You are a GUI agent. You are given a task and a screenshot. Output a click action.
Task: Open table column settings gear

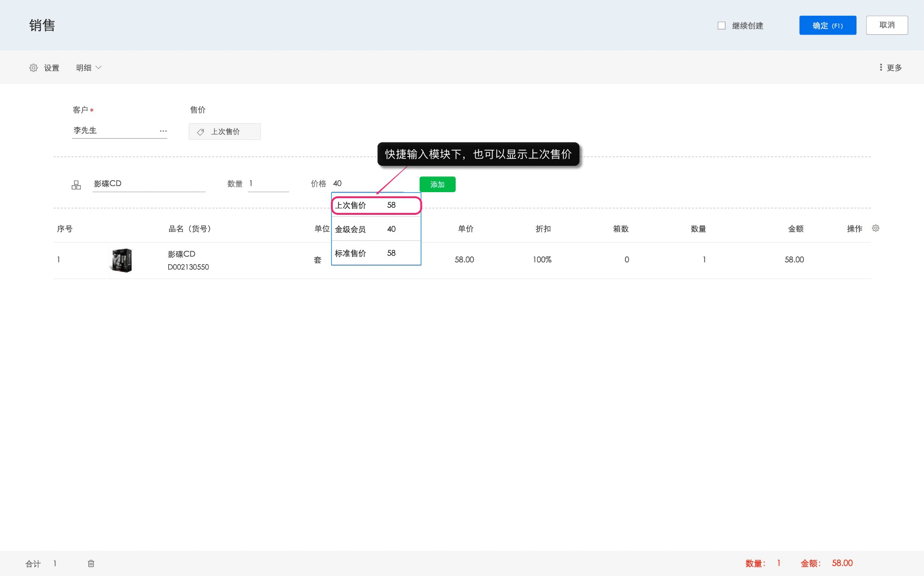tap(875, 228)
